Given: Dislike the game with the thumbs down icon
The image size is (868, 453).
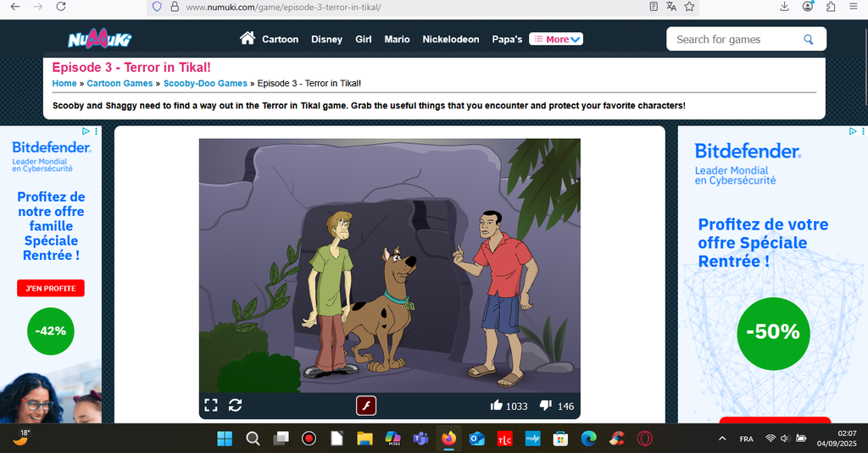Looking at the screenshot, I should (x=546, y=406).
